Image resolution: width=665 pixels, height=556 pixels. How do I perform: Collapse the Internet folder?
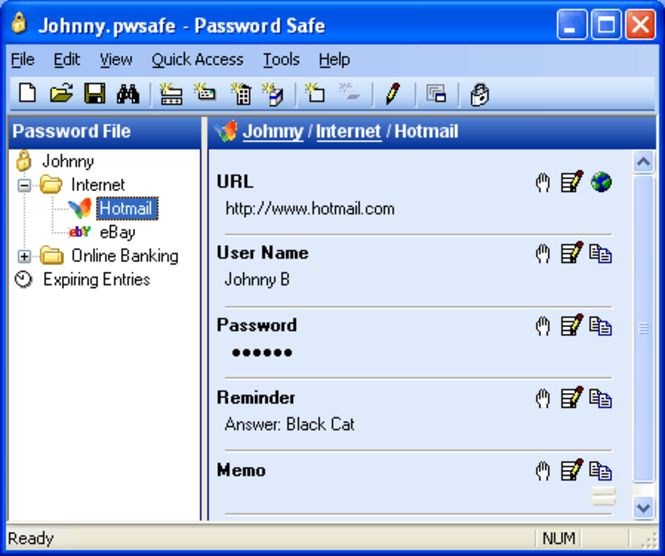24,185
